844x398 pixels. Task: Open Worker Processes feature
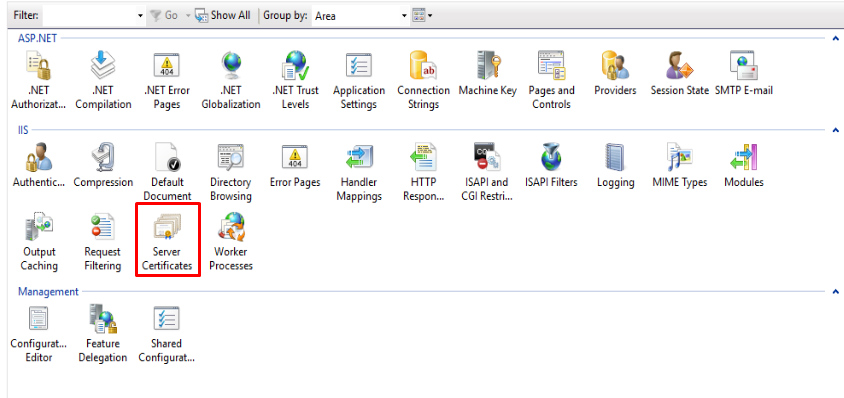(231, 242)
